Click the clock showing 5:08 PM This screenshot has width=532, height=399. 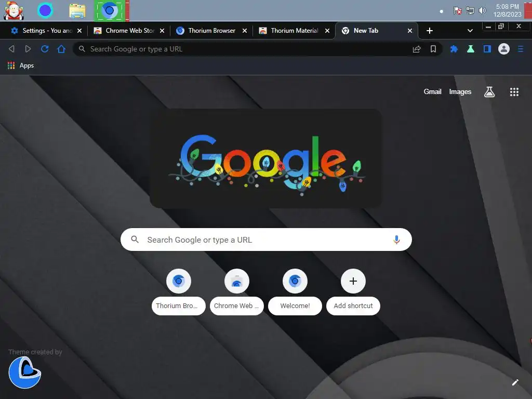(x=507, y=10)
